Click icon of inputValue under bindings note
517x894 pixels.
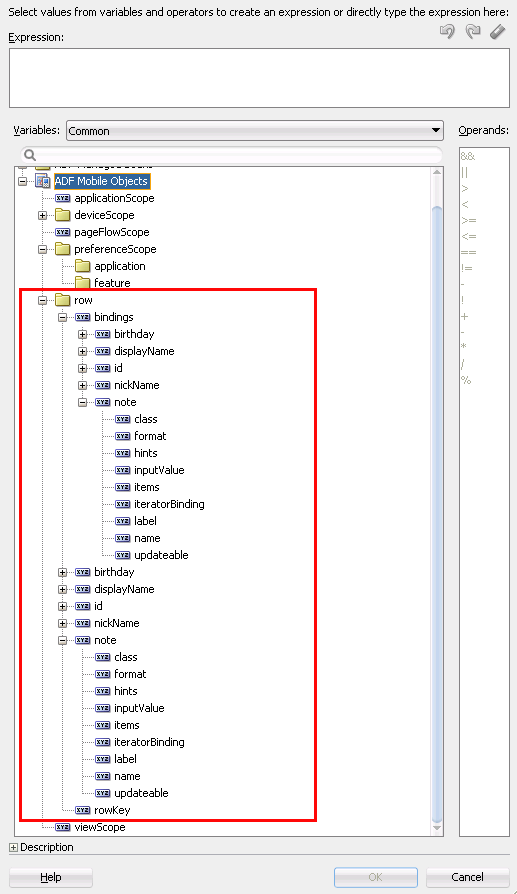[123, 470]
